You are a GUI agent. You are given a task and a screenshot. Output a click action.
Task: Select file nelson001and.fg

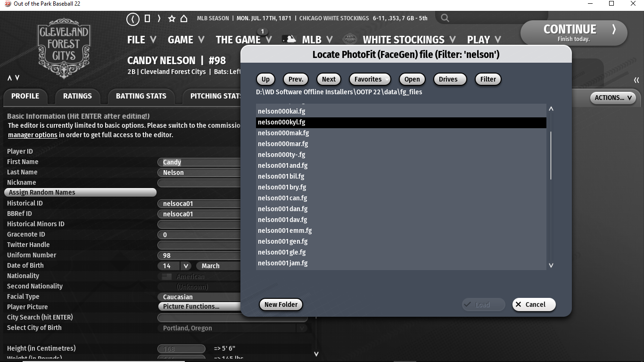401,165
